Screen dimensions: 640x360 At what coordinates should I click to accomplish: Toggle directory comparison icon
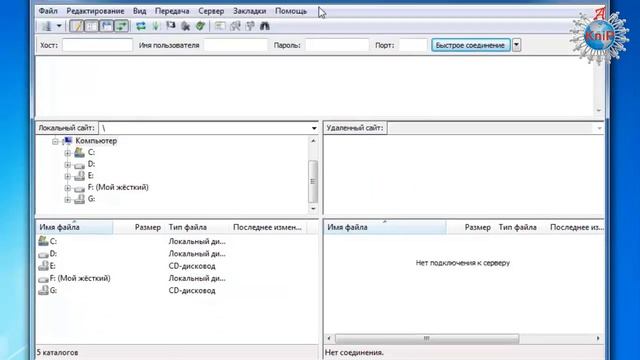tap(235, 27)
